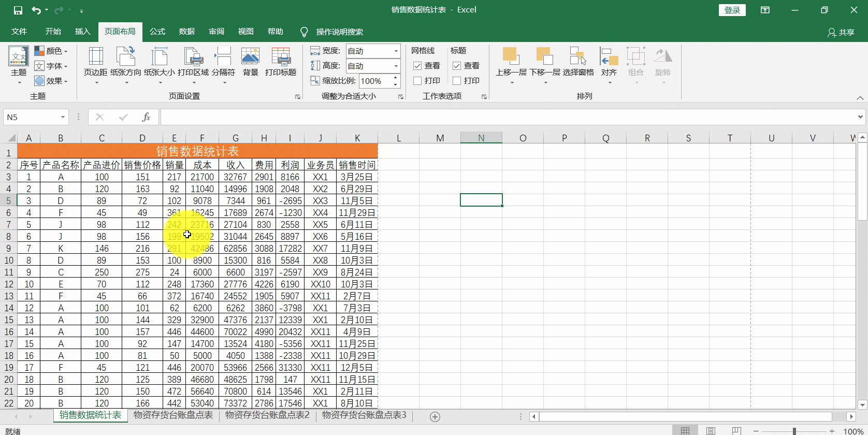Switch to Normal view in status bar

(x=685, y=431)
